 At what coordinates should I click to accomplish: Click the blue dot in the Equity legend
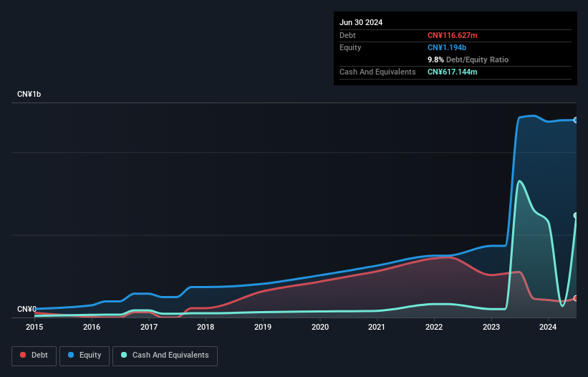click(x=71, y=355)
